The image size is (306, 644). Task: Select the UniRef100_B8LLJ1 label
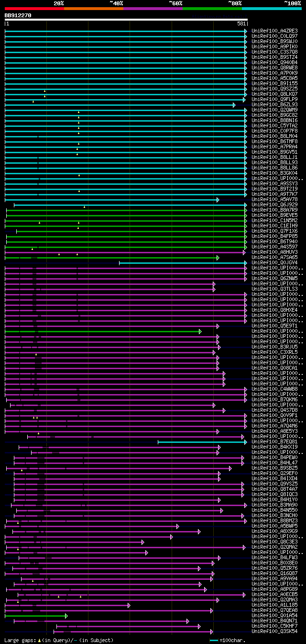click(x=274, y=157)
